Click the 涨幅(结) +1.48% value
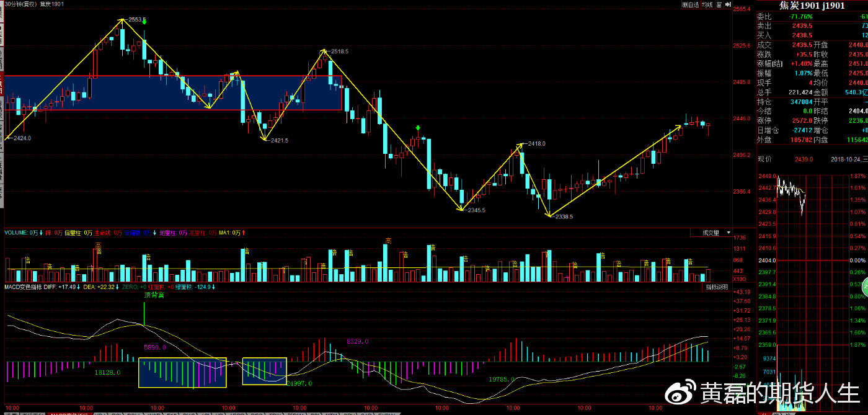Viewport: 868px width, 415px height. (x=800, y=63)
